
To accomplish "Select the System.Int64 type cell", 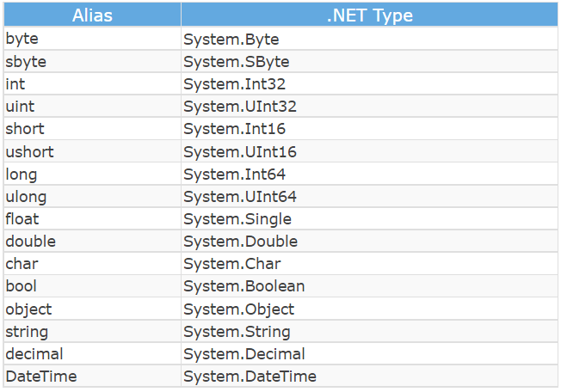I will (x=370, y=174).
